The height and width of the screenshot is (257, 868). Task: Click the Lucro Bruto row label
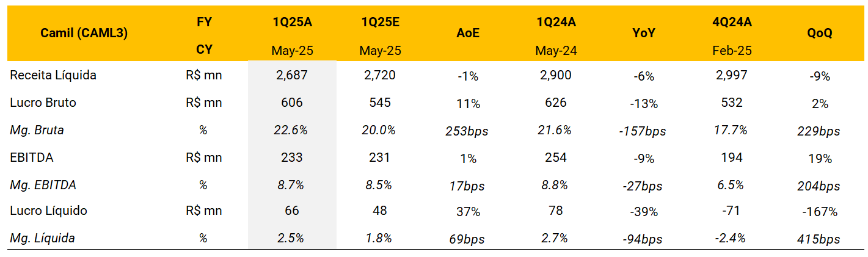[x=43, y=103]
